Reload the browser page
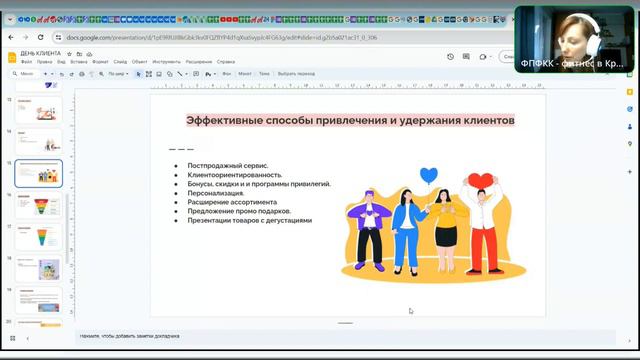 point(40,37)
